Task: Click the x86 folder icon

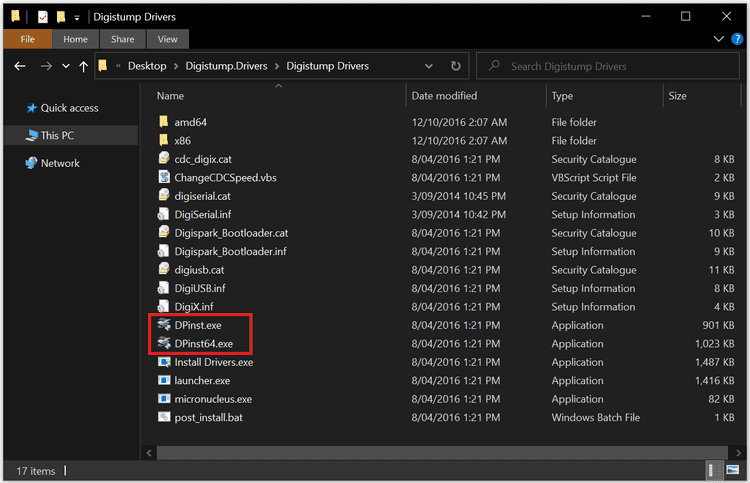Action: 164,140
